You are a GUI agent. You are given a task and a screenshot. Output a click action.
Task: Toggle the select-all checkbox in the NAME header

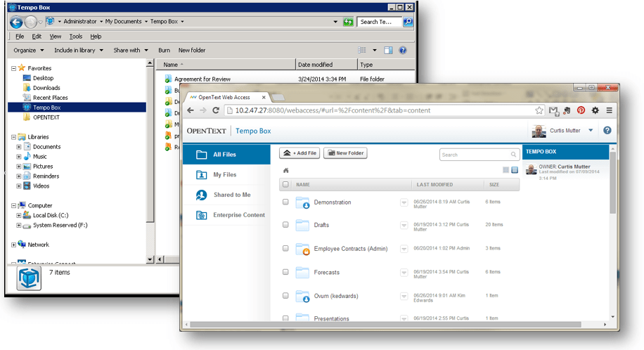[286, 184]
